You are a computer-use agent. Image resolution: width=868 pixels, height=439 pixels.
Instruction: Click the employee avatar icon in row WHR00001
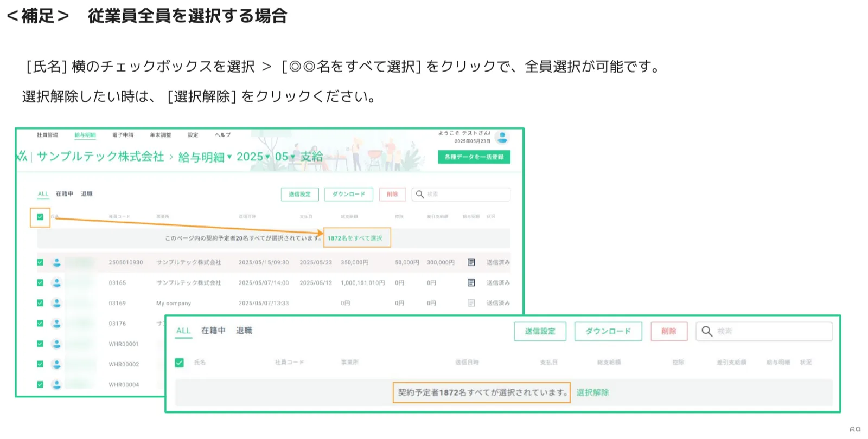(x=56, y=344)
